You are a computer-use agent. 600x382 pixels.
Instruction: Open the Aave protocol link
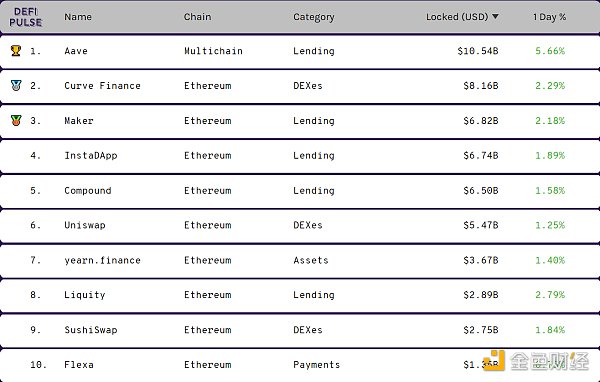point(76,51)
